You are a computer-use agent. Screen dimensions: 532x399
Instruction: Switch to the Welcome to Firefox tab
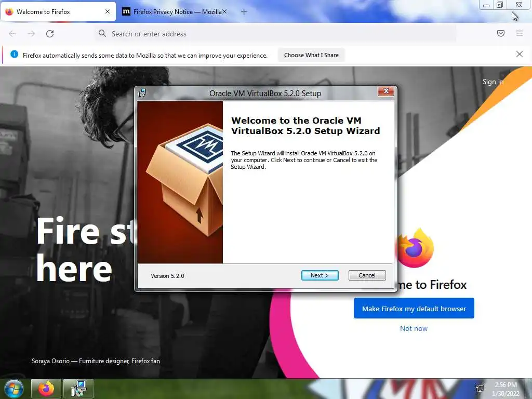(58, 12)
